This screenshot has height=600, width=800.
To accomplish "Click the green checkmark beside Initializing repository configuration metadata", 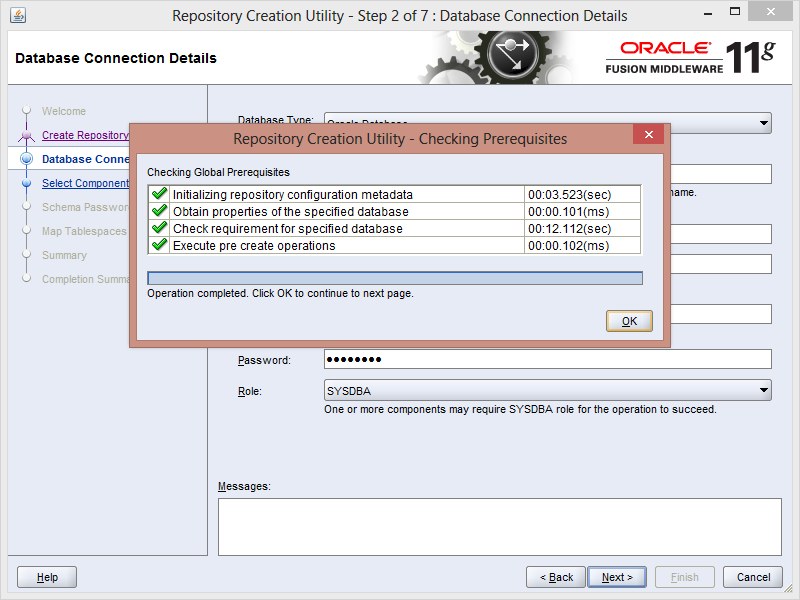I will (159, 195).
